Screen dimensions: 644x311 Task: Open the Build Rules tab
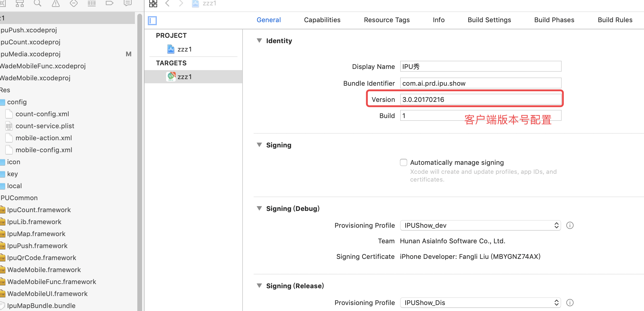coord(615,20)
